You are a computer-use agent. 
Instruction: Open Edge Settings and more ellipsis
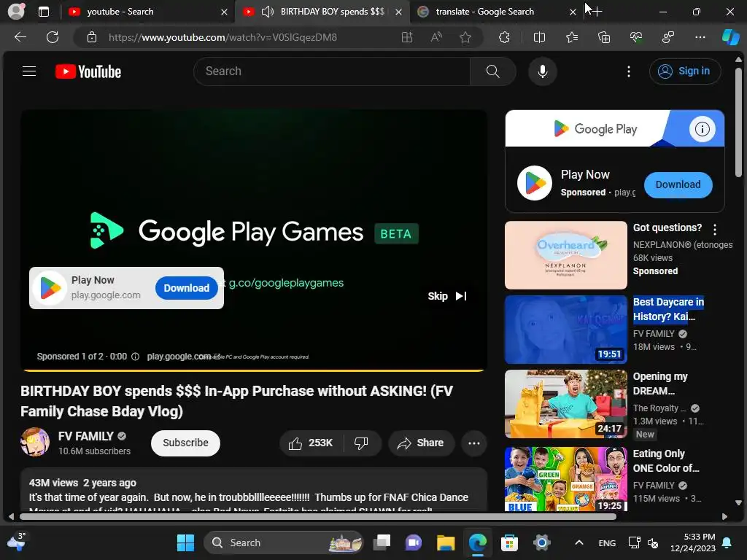(700, 37)
